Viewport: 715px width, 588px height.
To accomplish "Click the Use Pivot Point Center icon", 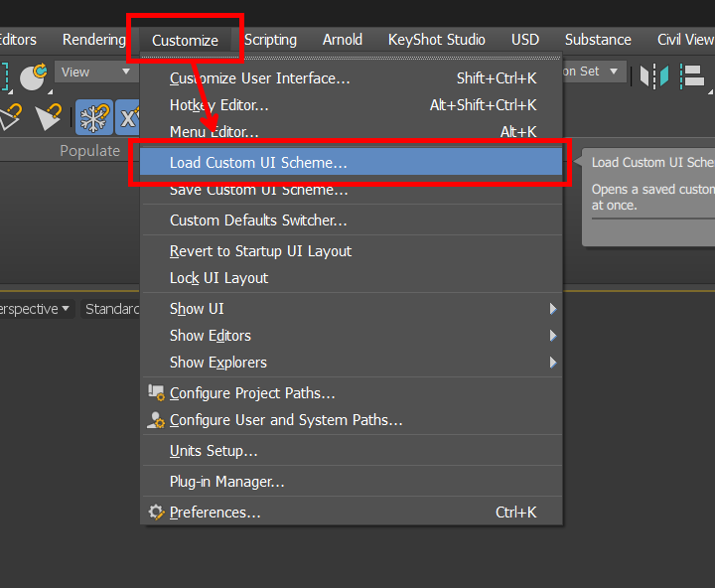I will tap(34, 76).
